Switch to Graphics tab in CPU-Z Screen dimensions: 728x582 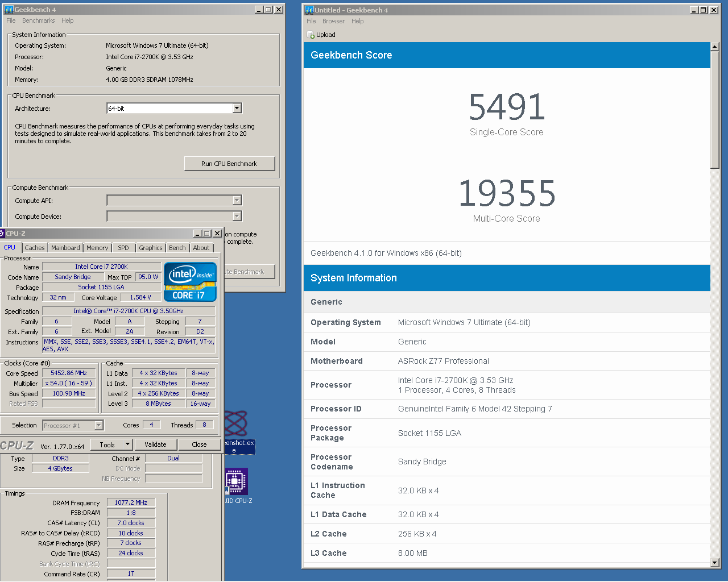(151, 248)
